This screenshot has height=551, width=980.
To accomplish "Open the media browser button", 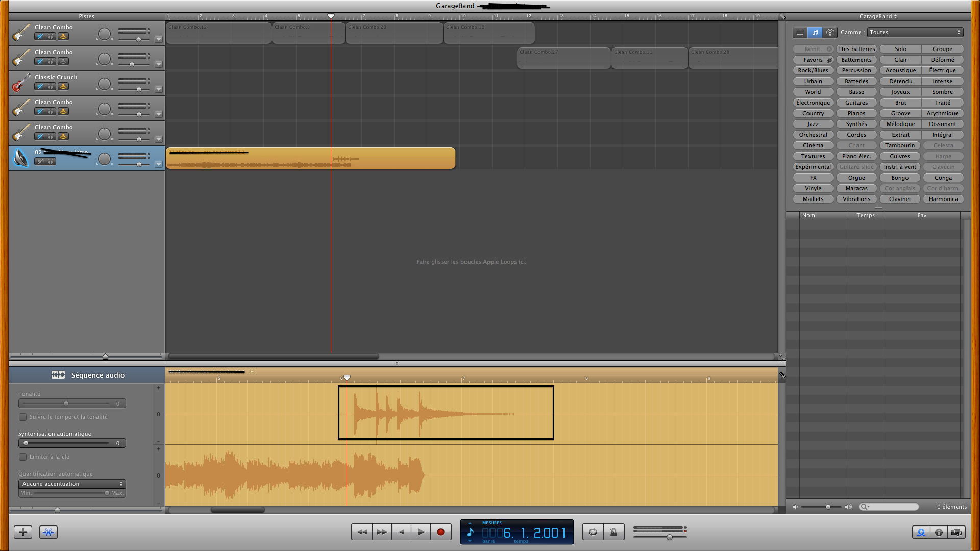I will click(957, 532).
